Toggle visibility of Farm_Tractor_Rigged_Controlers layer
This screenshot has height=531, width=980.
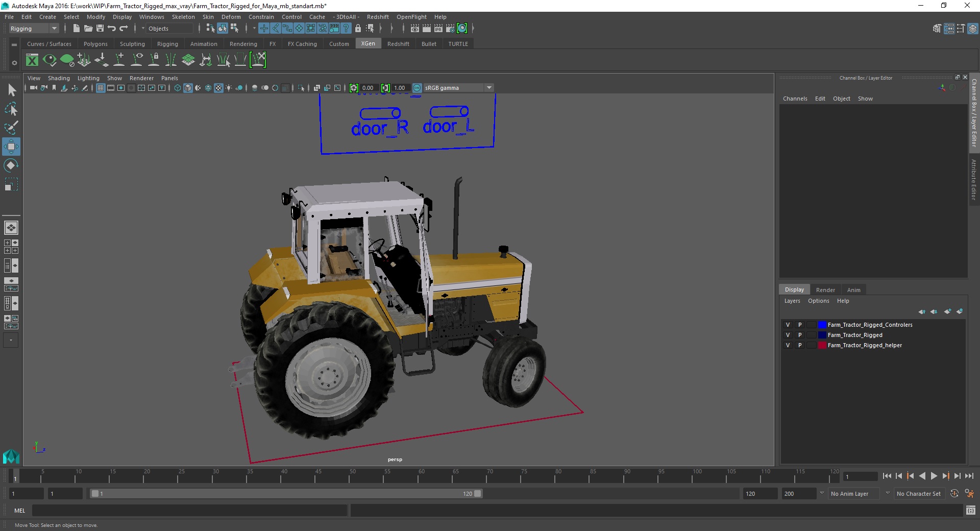click(x=788, y=325)
